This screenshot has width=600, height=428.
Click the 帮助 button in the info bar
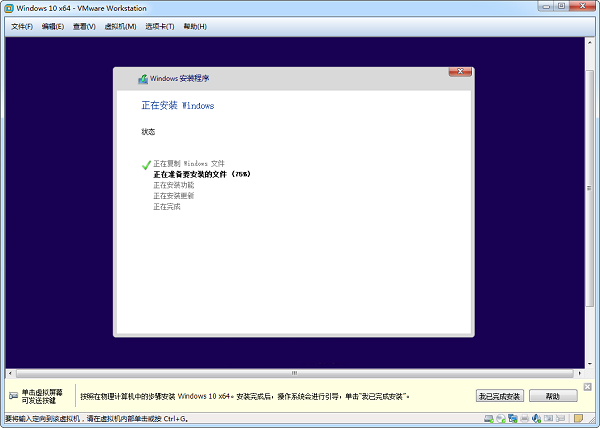553,396
